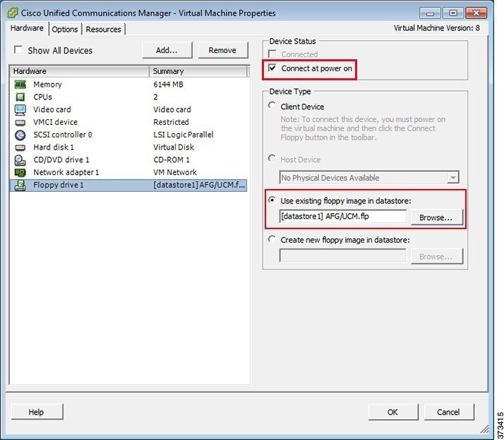Select the Client Device radio button

[272, 106]
